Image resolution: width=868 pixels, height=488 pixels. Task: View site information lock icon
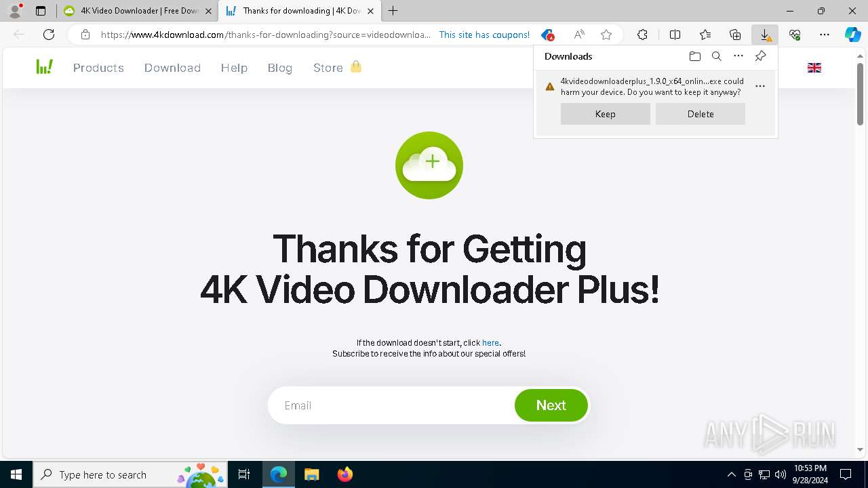85,35
